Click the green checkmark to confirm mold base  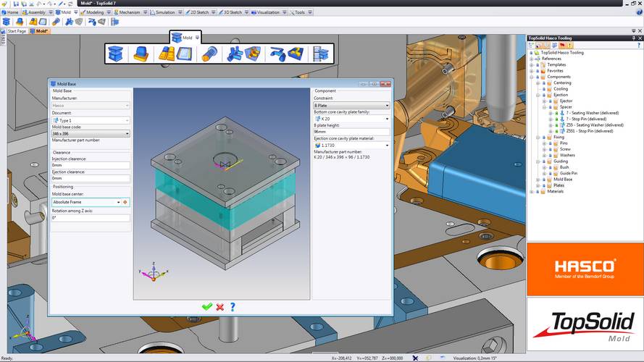[x=206, y=307]
